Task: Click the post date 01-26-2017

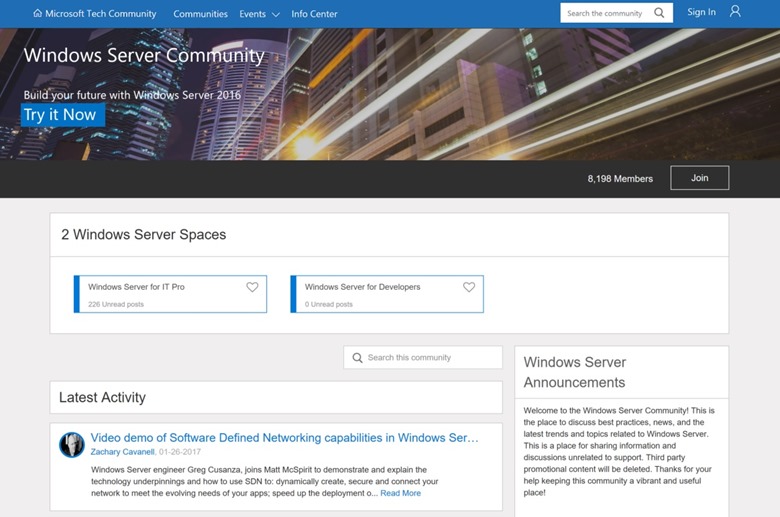Action: (180, 452)
